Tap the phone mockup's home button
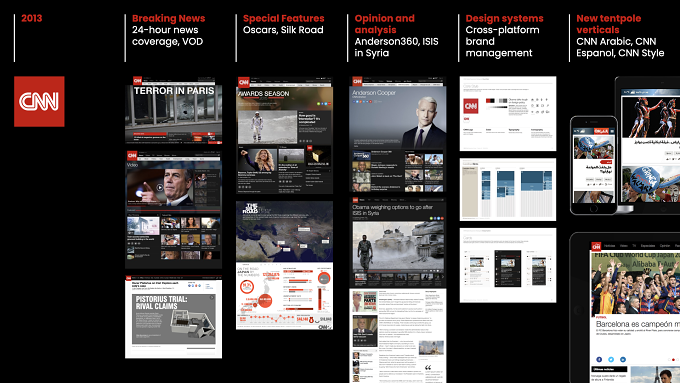This screenshot has width=680, height=383. point(593,209)
